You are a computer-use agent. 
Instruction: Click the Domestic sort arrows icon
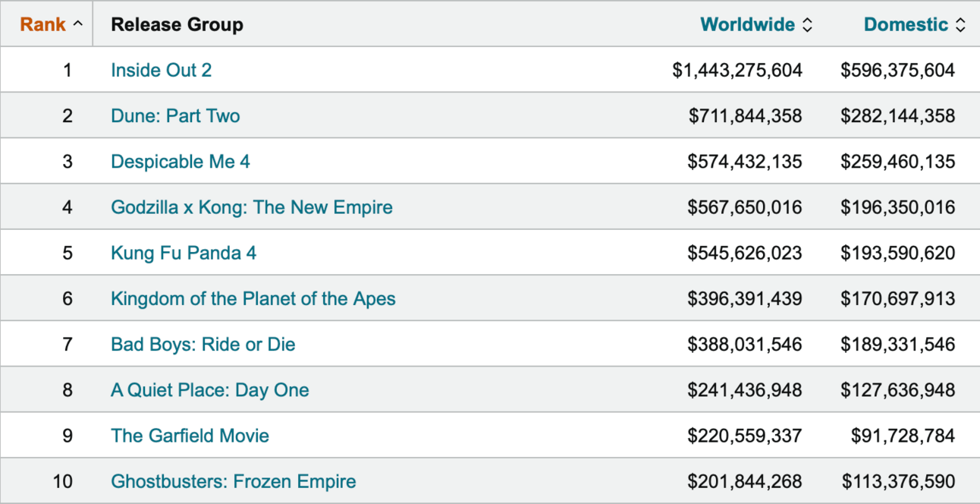960,25
